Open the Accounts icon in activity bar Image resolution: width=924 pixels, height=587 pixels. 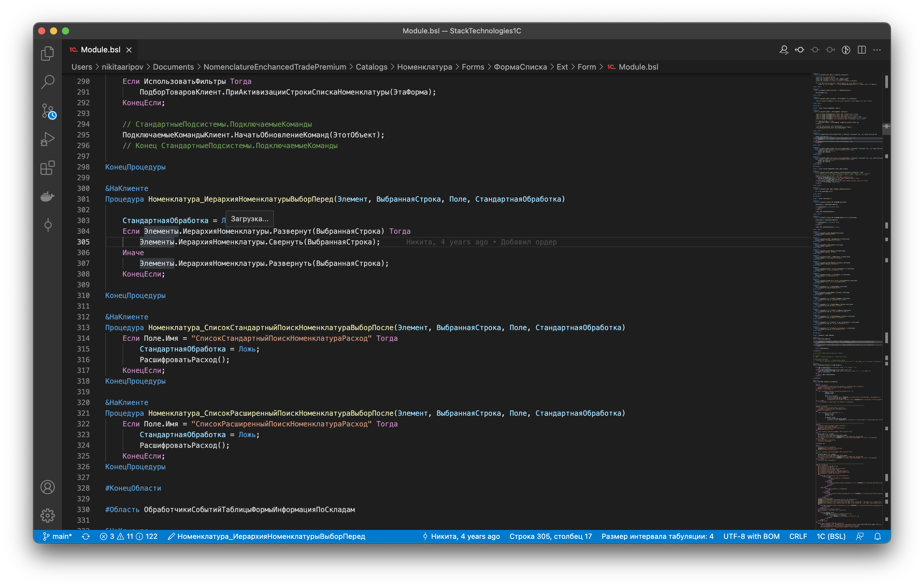[x=48, y=487]
